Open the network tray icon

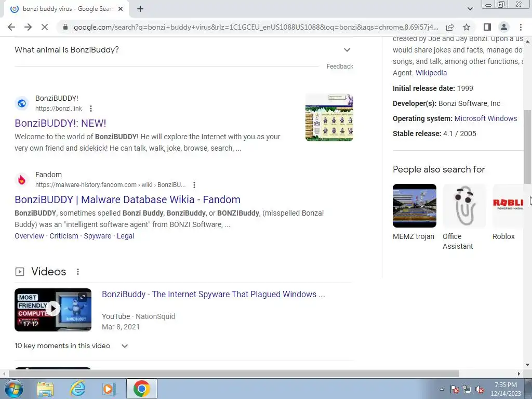[x=467, y=389]
